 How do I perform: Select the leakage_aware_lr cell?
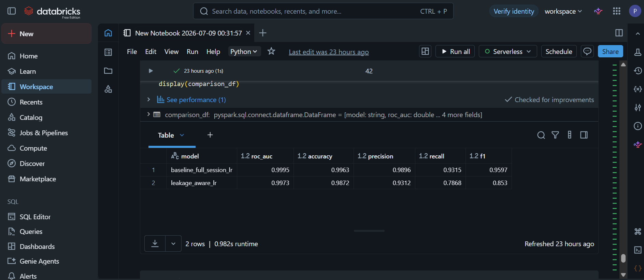click(202, 183)
